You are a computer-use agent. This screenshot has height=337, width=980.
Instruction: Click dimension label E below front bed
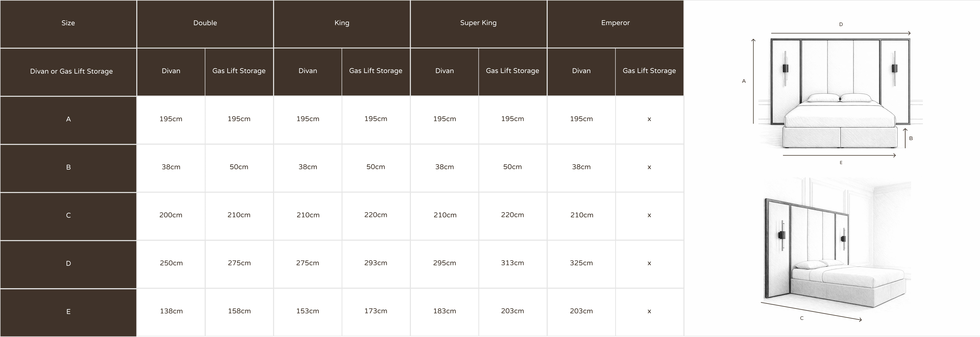(x=841, y=163)
